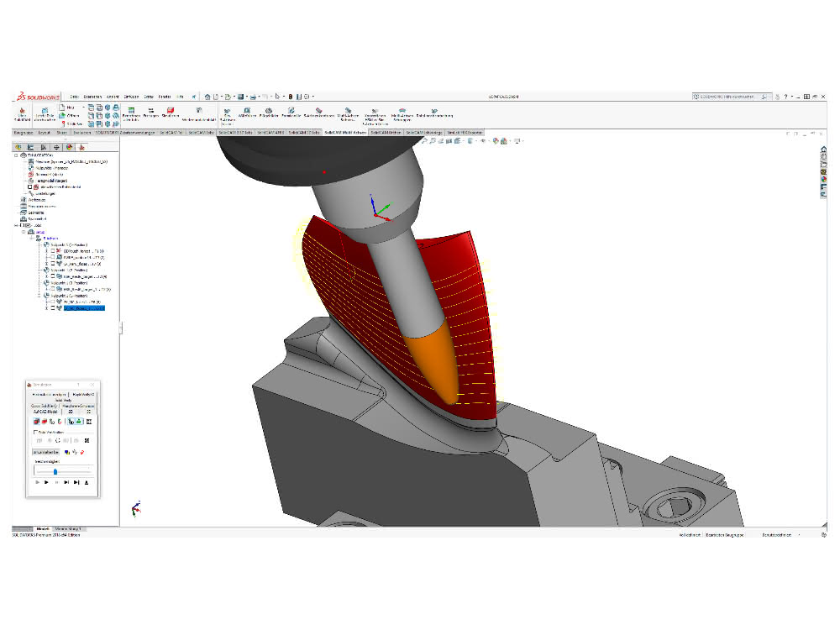Open PropertyManager tab icon
Screen dimensions: 840x630
click(x=30, y=147)
